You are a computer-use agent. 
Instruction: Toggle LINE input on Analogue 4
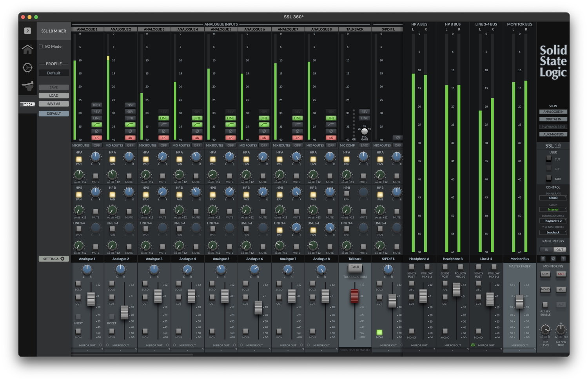(x=197, y=118)
